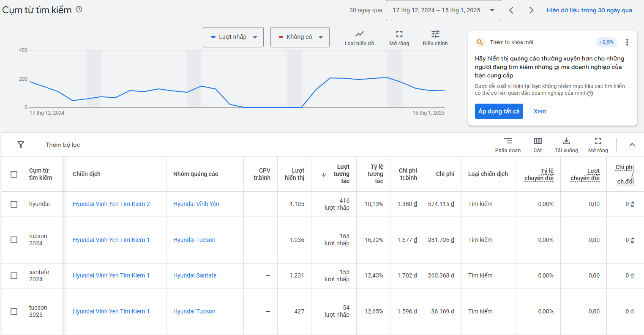Open the date range dropdown

pyautogui.click(x=443, y=10)
